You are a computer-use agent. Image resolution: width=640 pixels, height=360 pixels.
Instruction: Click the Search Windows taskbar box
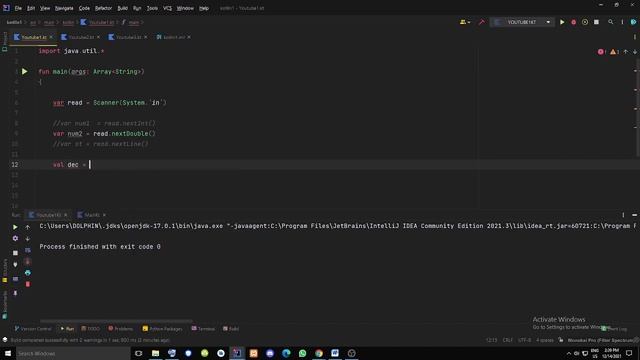pos(73,353)
